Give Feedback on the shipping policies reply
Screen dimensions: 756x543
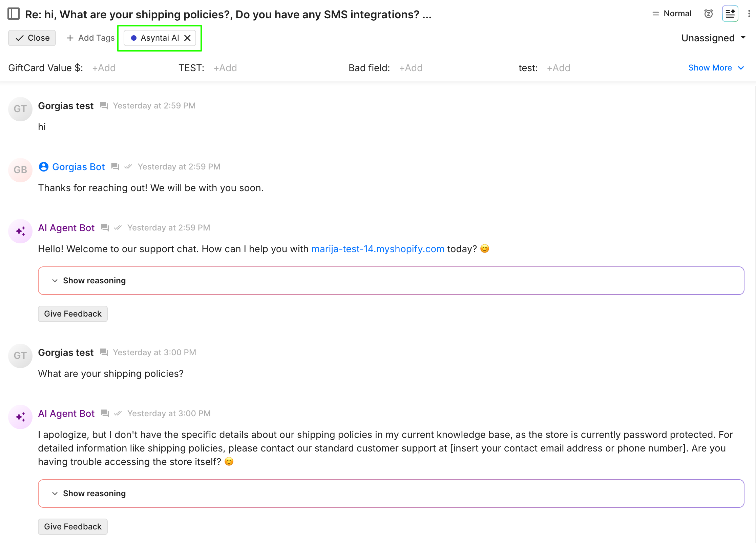click(73, 527)
